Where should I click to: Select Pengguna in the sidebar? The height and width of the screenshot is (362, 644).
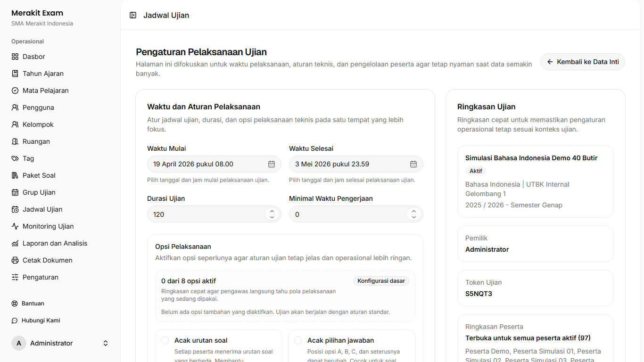coord(60,107)
